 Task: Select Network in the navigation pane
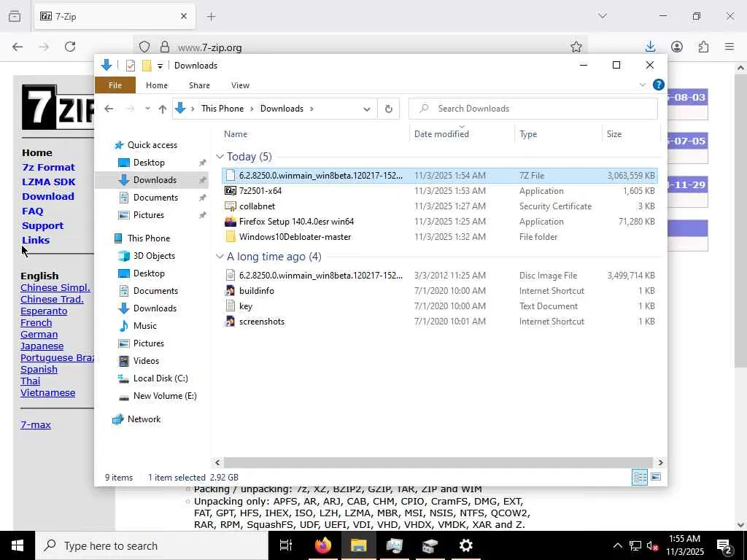tap(144, 419)
